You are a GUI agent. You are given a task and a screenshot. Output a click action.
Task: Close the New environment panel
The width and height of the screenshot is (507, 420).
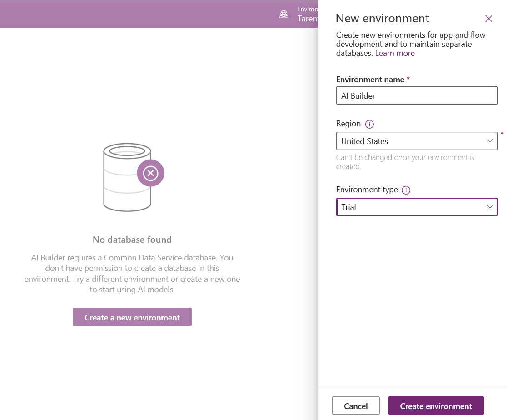click(488, 19)
